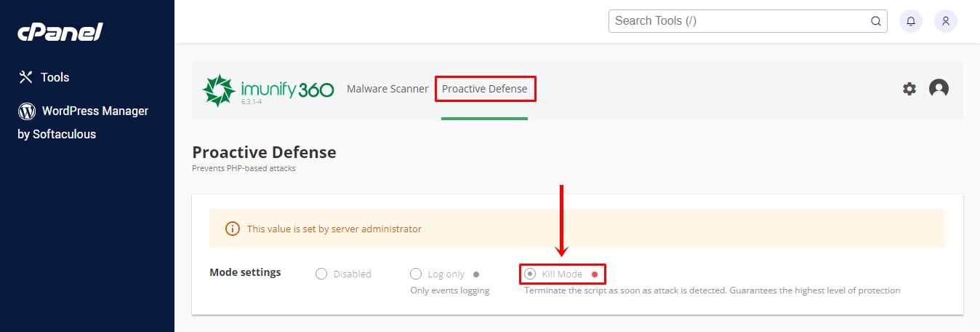Screen dimensions: 980x332
Task: Open Imunify360 settings gear
Action: (909, 89)
